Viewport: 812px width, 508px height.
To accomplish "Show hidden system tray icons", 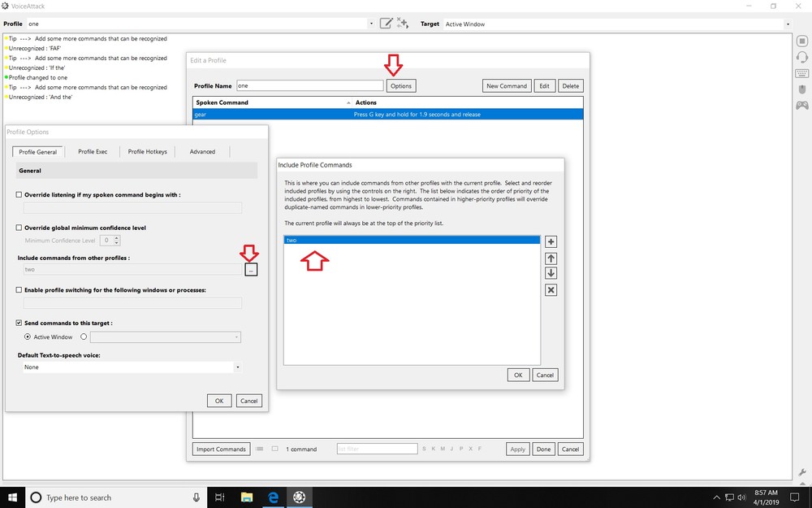I will tap(717, 497).
